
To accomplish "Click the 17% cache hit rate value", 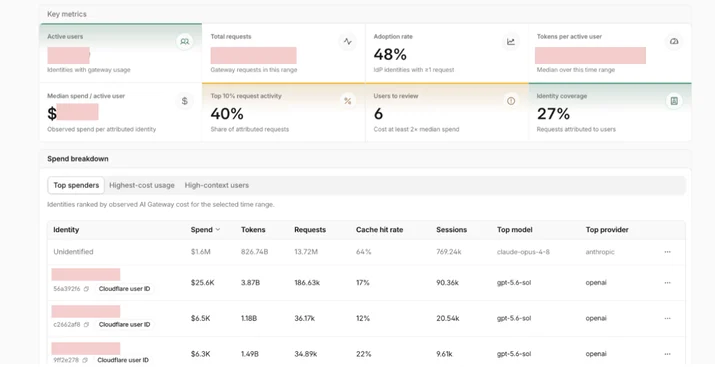I will pyautogui.click(x=363, y=283).
